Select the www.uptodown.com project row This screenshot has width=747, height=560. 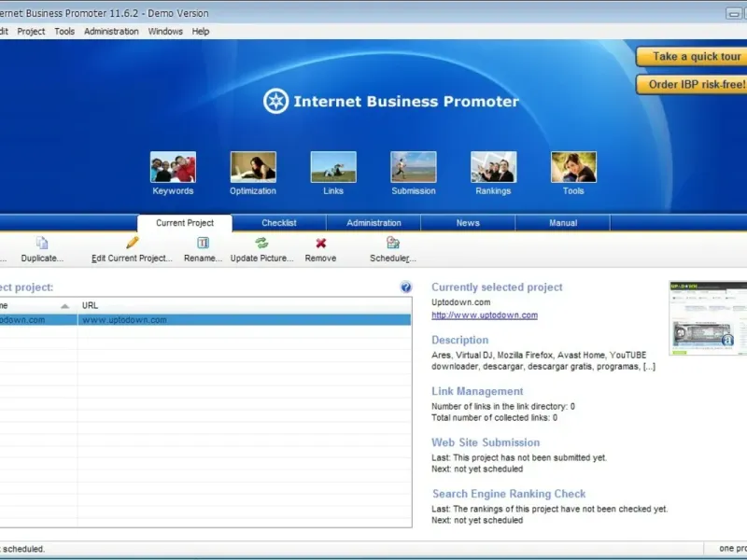pyautogui.click(x=205, y=320)
